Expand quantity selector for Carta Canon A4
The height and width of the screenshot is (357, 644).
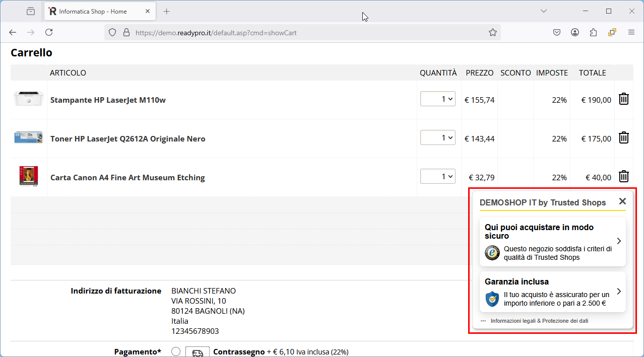click(438, 176)
